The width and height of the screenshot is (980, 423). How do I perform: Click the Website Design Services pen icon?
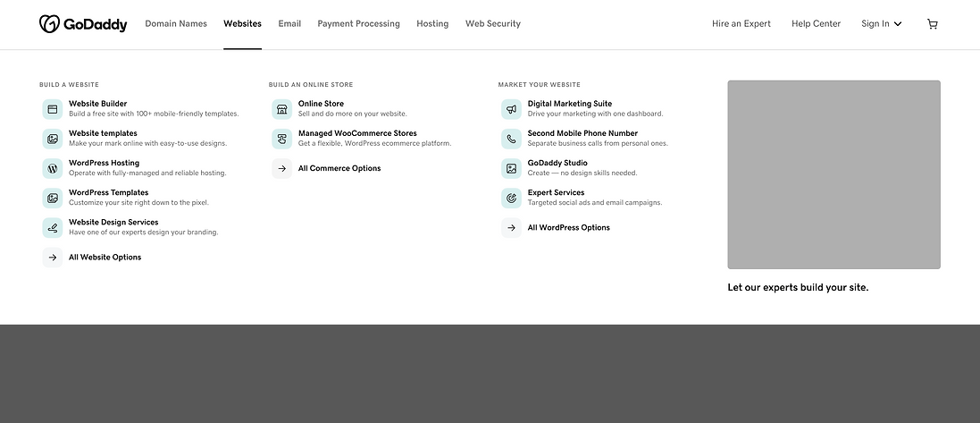53,228
